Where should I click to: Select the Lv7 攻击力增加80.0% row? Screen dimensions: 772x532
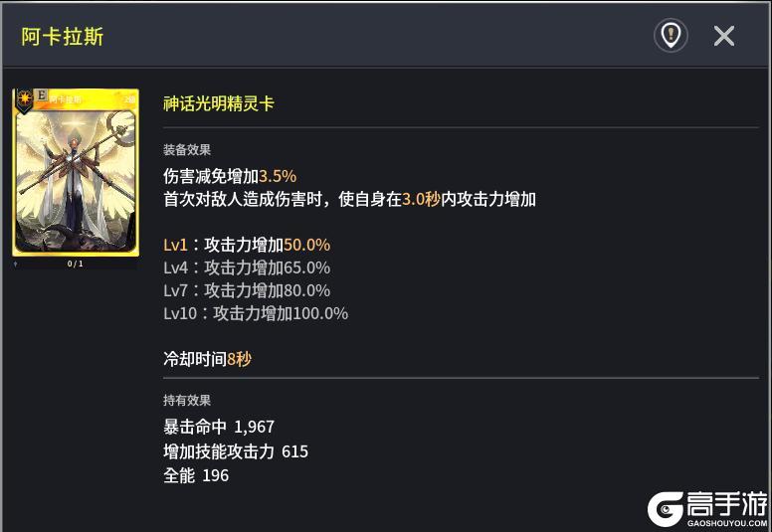247,290
